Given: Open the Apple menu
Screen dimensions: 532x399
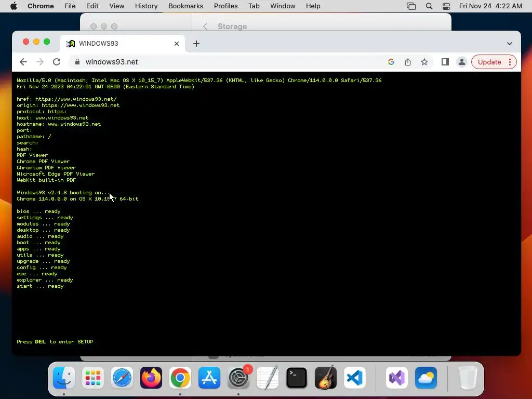Looking at the screenshot, I should click(x=14, y=6).
